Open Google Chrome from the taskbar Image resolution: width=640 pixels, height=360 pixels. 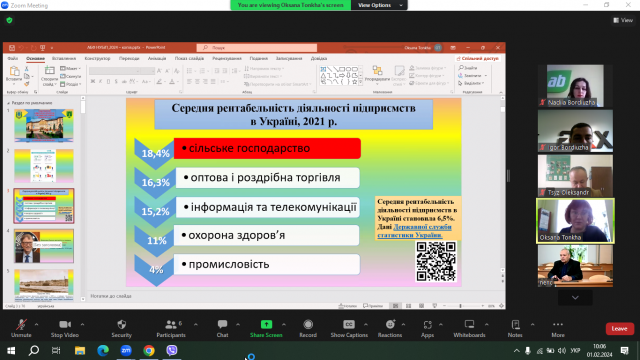click(x=149, y=350)
